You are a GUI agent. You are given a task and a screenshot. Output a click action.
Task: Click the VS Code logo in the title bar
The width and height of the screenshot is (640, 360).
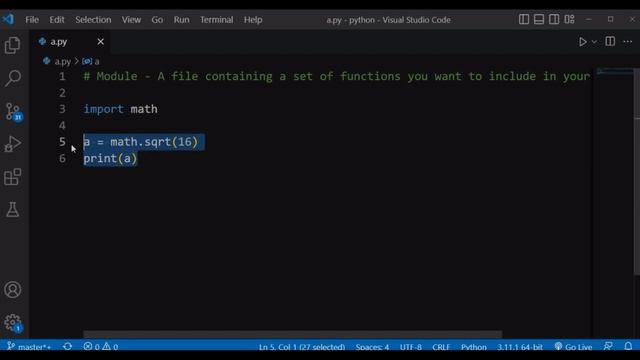click(x=8, y=19)
